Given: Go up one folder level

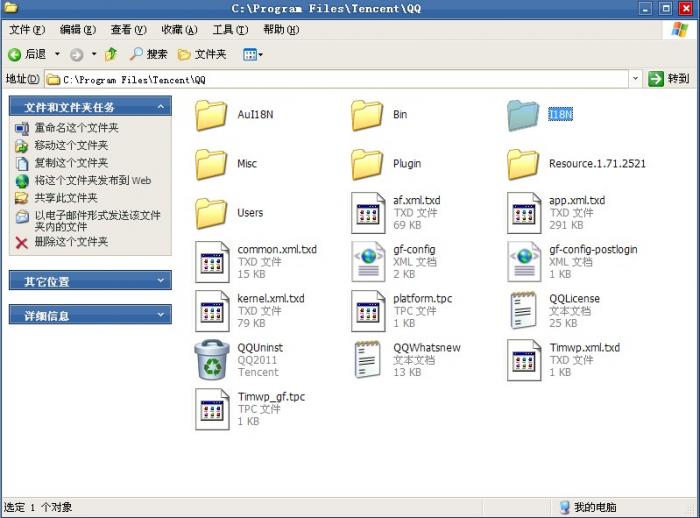Looking at the screenshot, I should pyautogui.click(x=111, y=54).
